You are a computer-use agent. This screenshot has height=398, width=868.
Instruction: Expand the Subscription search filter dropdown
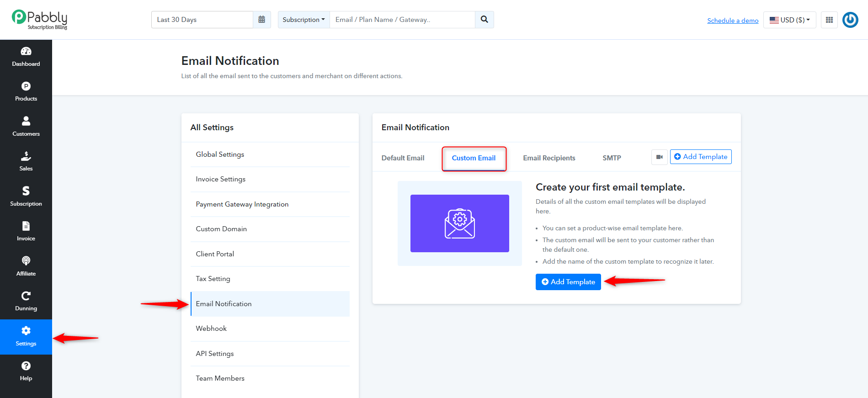point(304,20)
